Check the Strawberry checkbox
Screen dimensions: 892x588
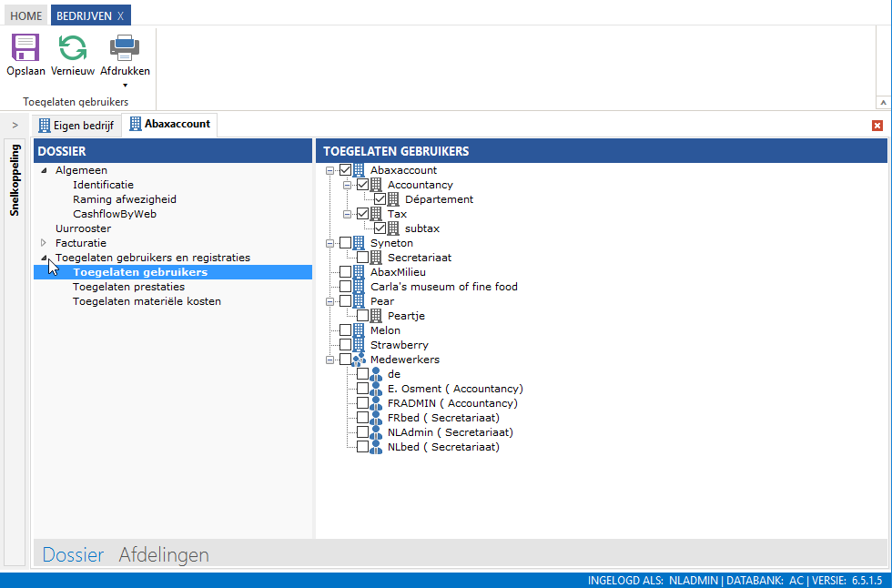coord(345,345)
